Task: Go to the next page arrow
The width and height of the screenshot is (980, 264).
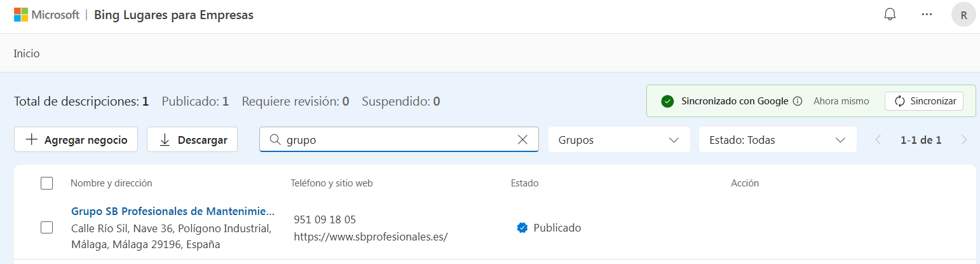Action: tap(964, 140)
